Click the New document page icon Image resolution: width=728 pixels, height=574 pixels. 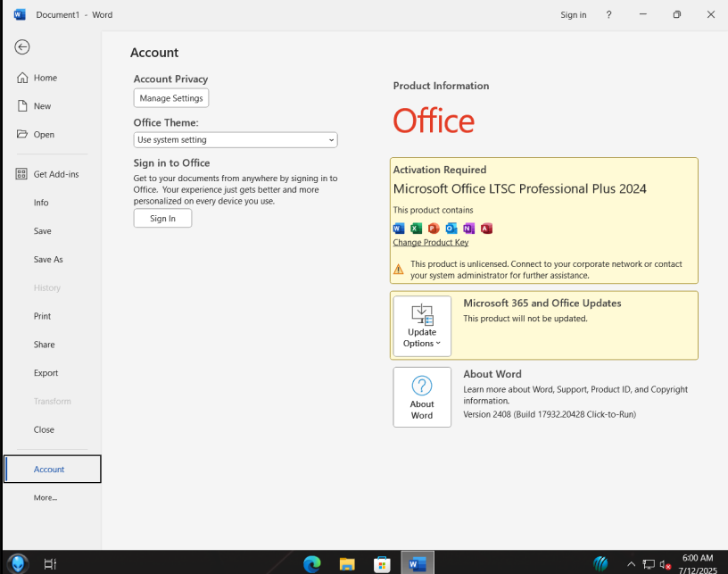click(22, 106)
